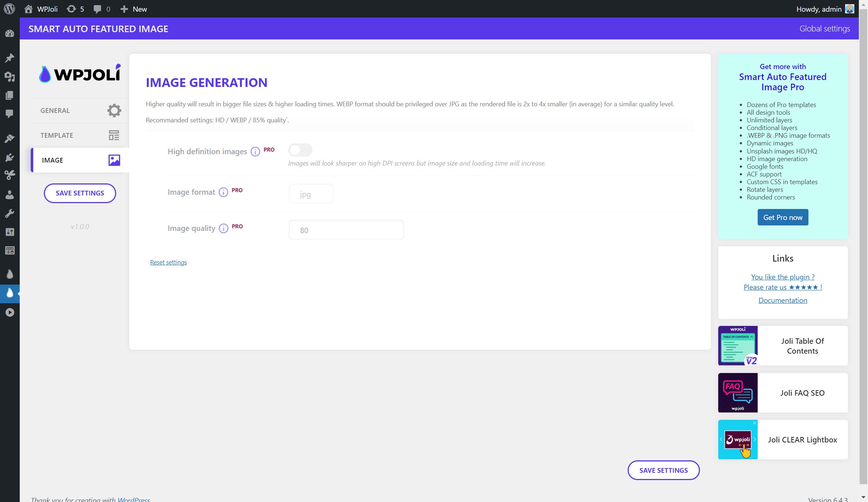Open the Comments icon in sidebar

click(x=10, y=114)
